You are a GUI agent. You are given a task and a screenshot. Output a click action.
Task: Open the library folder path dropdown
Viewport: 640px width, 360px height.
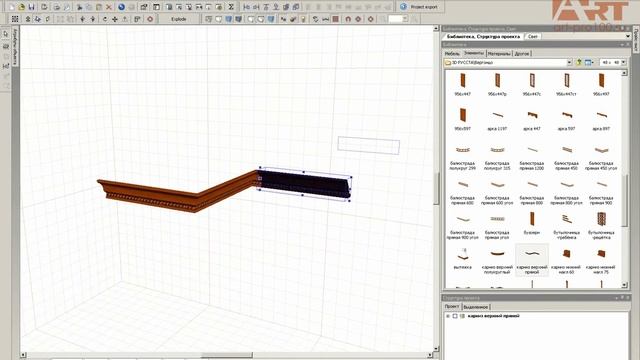click(569, 62)
